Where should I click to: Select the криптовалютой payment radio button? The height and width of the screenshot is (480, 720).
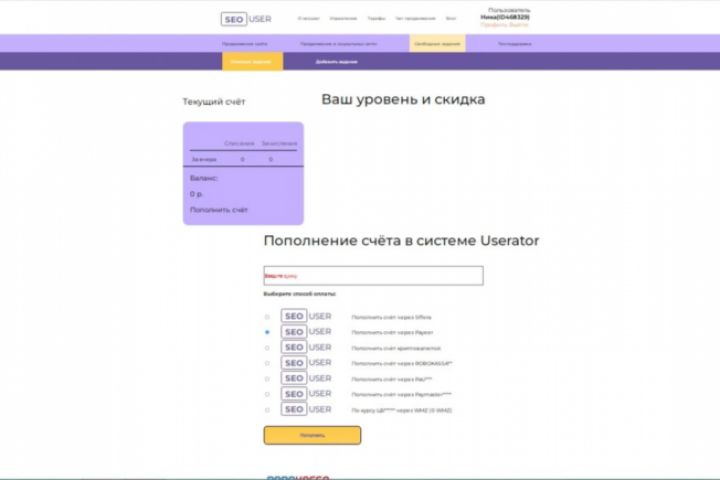267,348
